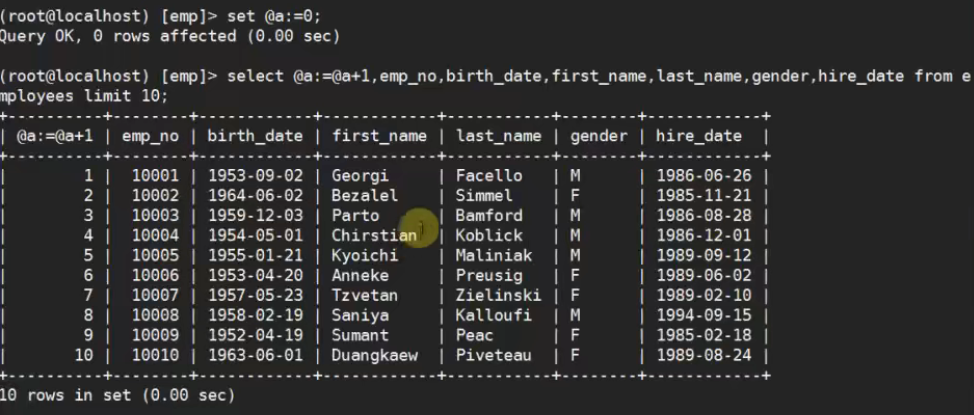Viewport: 974px width, 415px height.
Task: Click hire date 1989-08-24
Action: [x=704, y=355]
